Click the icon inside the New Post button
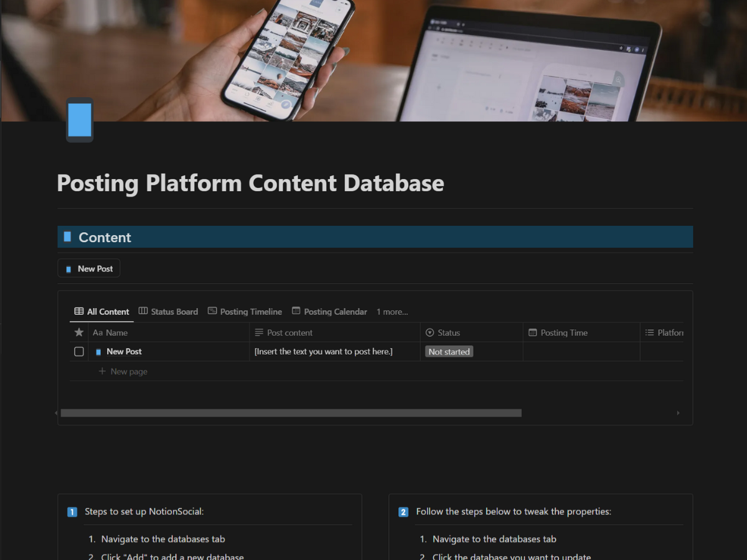 pos(68,269)
